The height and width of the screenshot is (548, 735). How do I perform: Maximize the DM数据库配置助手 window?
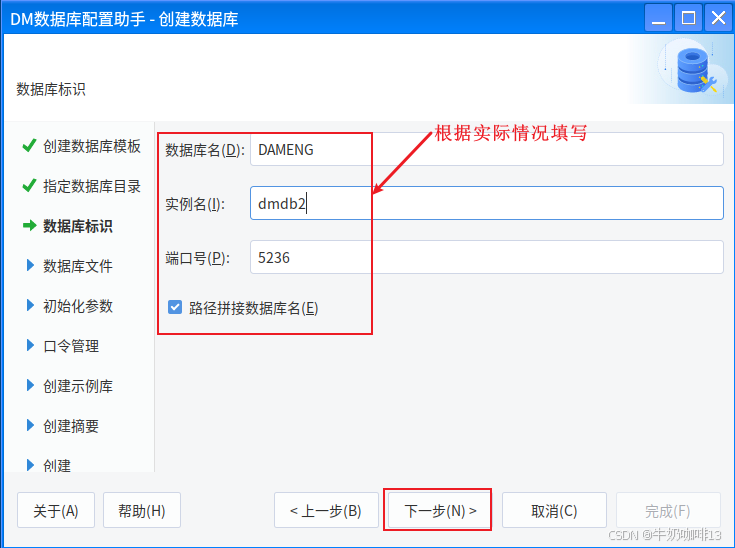coord(688,18)
